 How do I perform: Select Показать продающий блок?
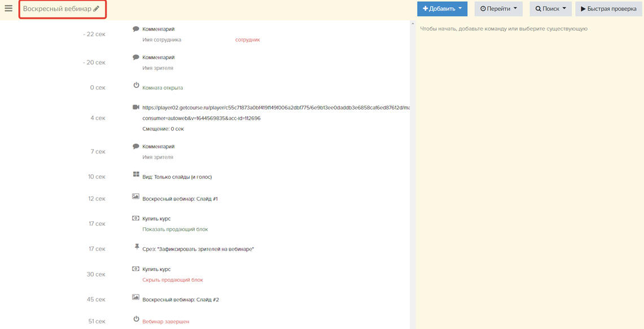click(x=175, y=229)
